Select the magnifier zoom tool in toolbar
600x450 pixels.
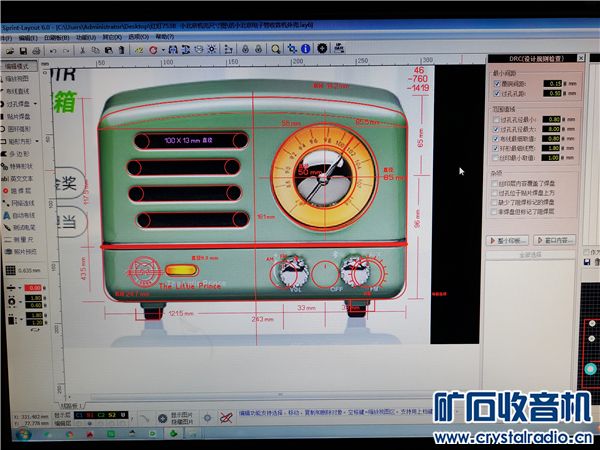click(x=276, y=49)
